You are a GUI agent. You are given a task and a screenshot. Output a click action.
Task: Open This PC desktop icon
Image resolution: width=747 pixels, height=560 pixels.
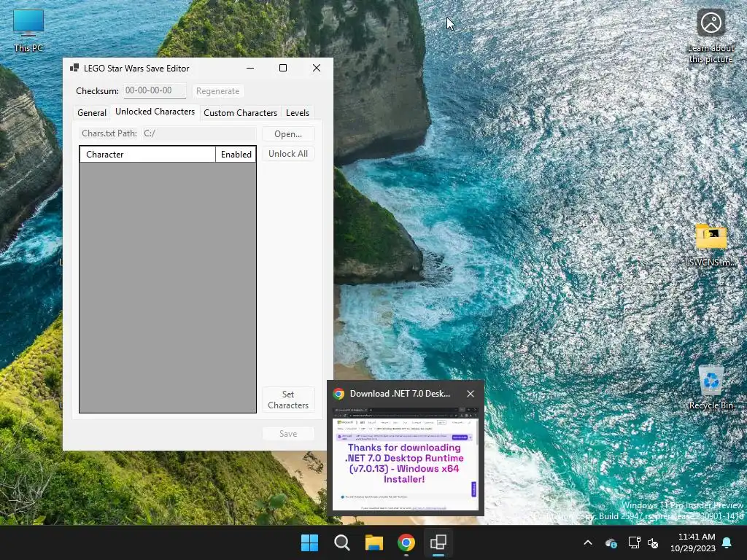pyautogui.click(x=28, y=31)
